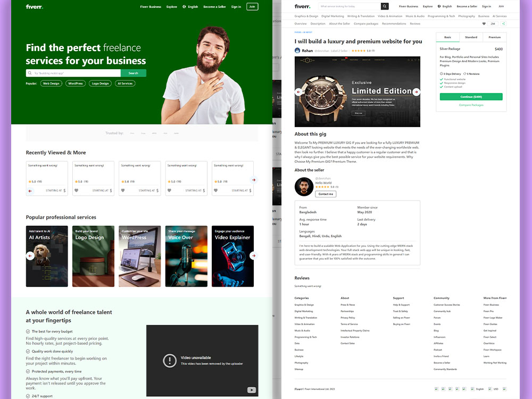Click the left arrow on the gig image carousel

click(x=299, y=92)
